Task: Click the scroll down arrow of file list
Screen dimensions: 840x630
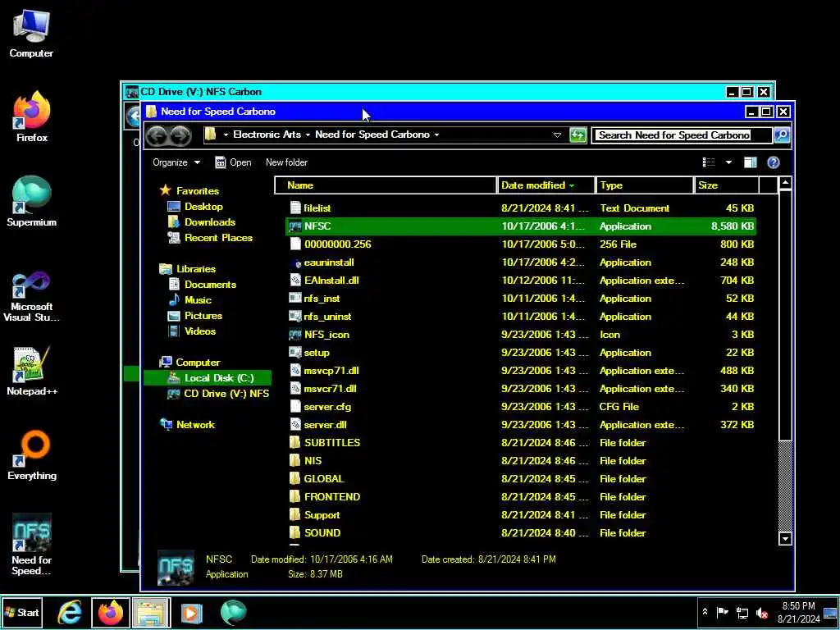Action: click(x=785, y=538)
